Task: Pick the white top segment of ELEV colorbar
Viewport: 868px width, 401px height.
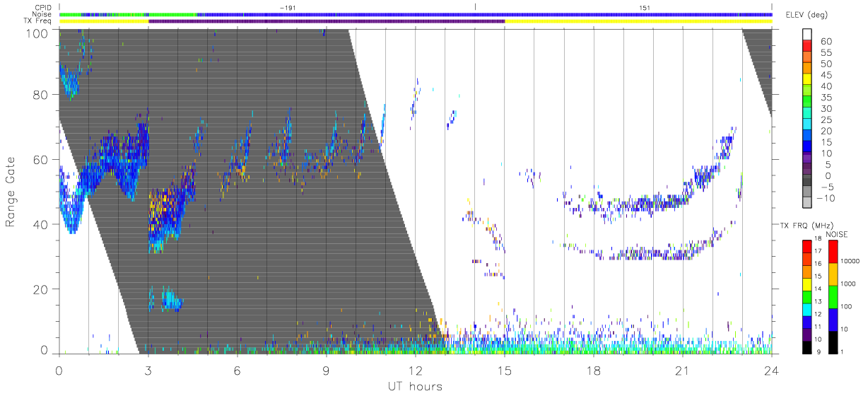Action: pos(807,35)
